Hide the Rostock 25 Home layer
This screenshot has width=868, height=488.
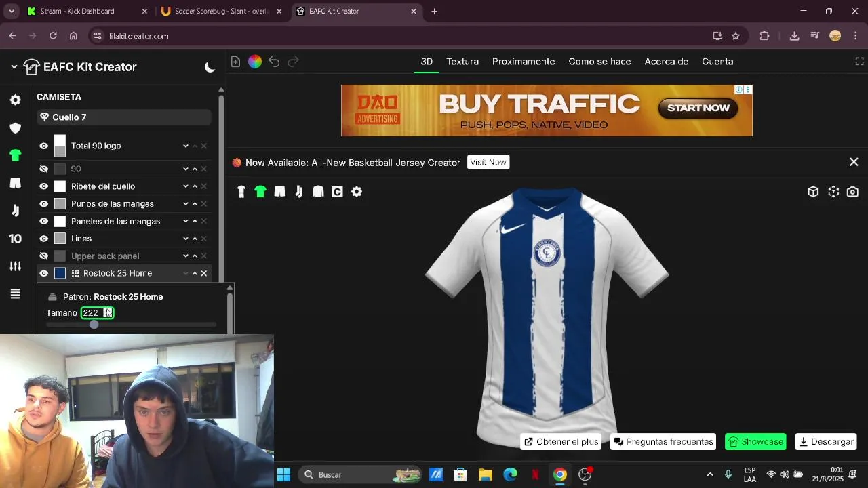click(44, 274)
